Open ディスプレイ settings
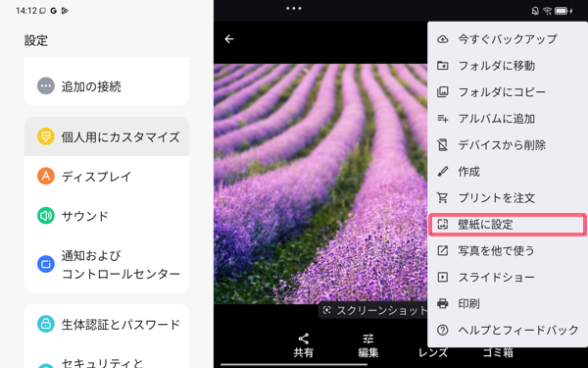Viewport: 588px width, 368px height. tap(107, 176)
